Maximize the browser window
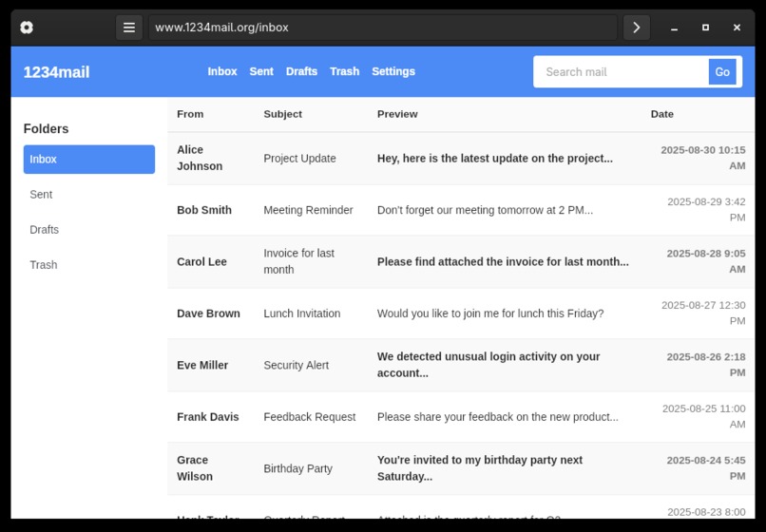 (x=705, y=28)
